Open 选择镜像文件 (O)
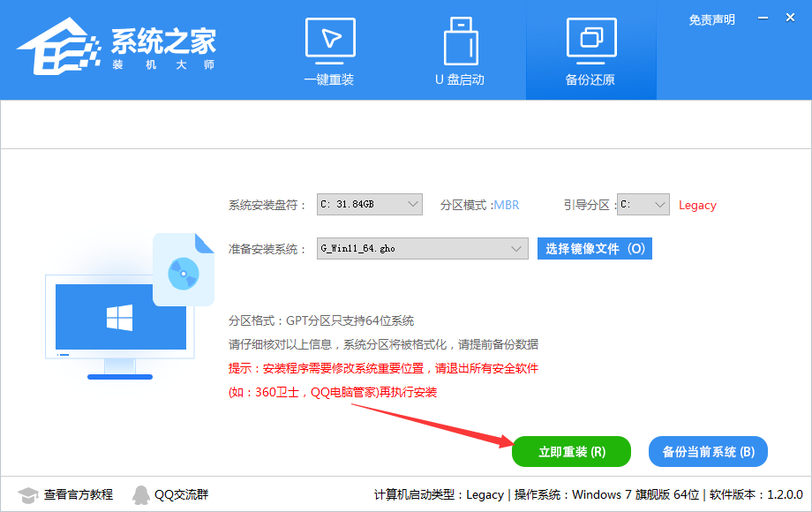Screen dimensions: 812x512 (594, 248)
